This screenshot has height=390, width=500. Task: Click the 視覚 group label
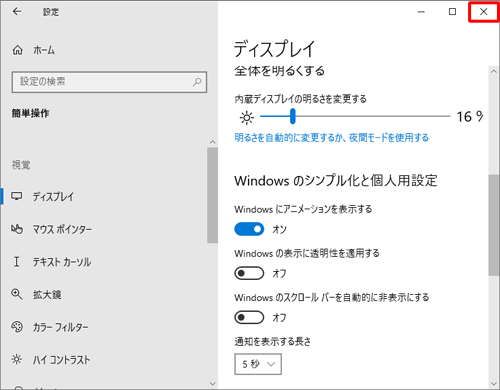click(x=21, y=165)
